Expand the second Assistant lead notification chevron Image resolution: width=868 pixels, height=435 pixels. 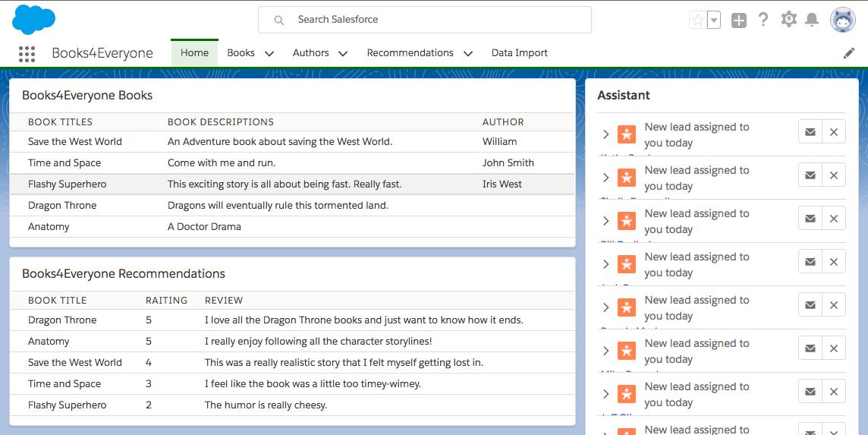[x=605, y=178]
